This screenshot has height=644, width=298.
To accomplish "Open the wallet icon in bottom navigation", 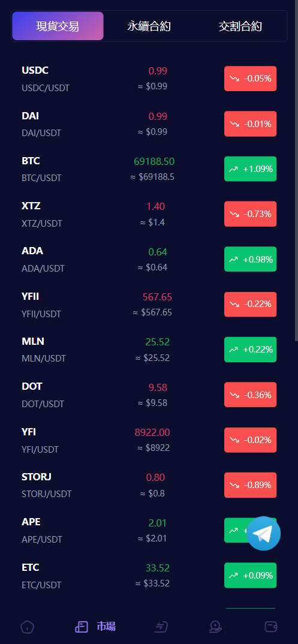I will click(271, 627).
